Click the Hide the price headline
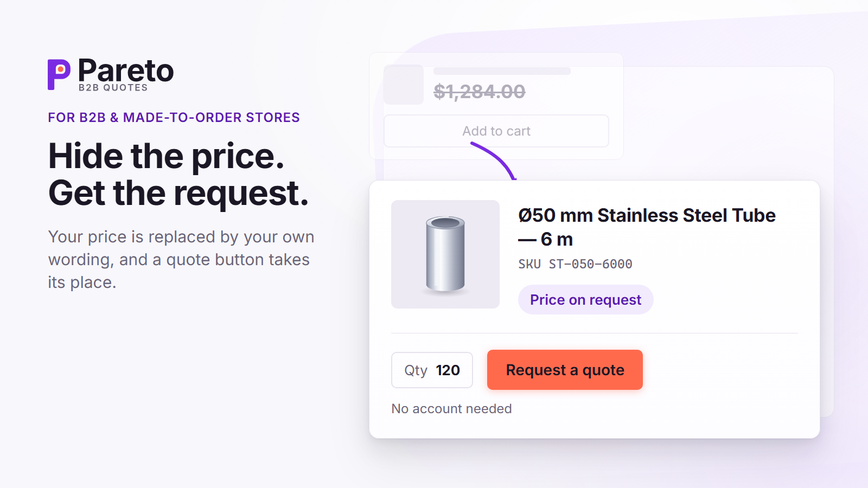This screenshot has width=868, height=488. coord(167,156)
